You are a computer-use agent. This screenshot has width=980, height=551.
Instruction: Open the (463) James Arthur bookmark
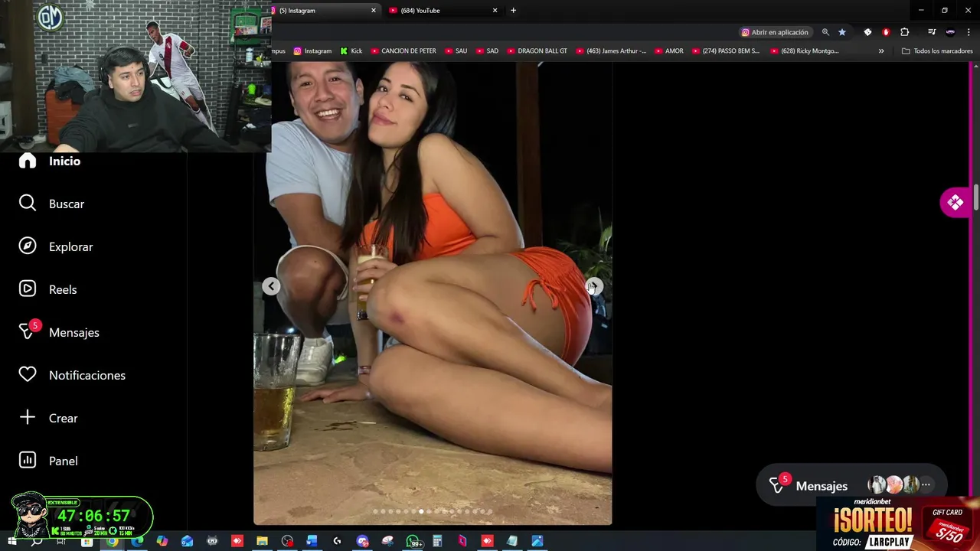tap(611, 51)
